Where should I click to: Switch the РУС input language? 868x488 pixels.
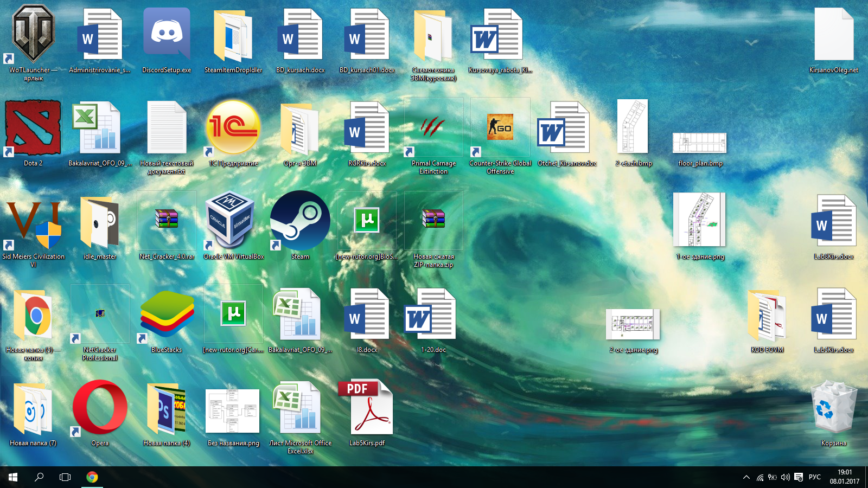click(815, 477)
